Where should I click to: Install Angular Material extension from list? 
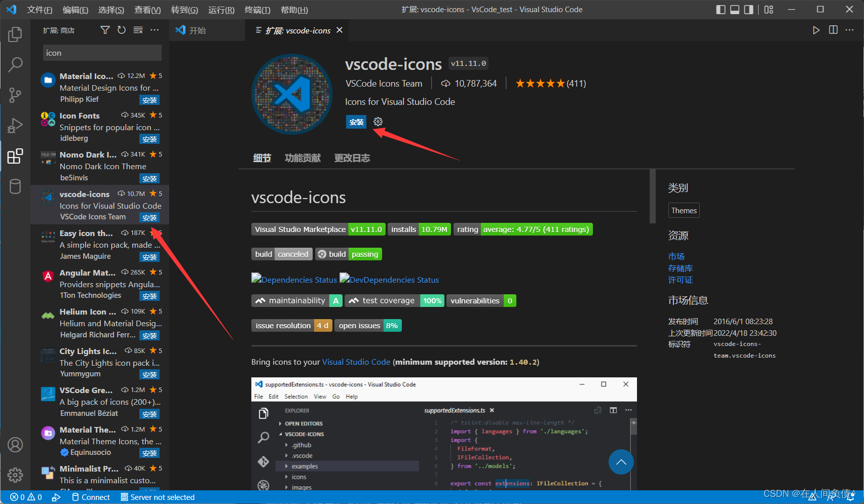tap(149, 296)
